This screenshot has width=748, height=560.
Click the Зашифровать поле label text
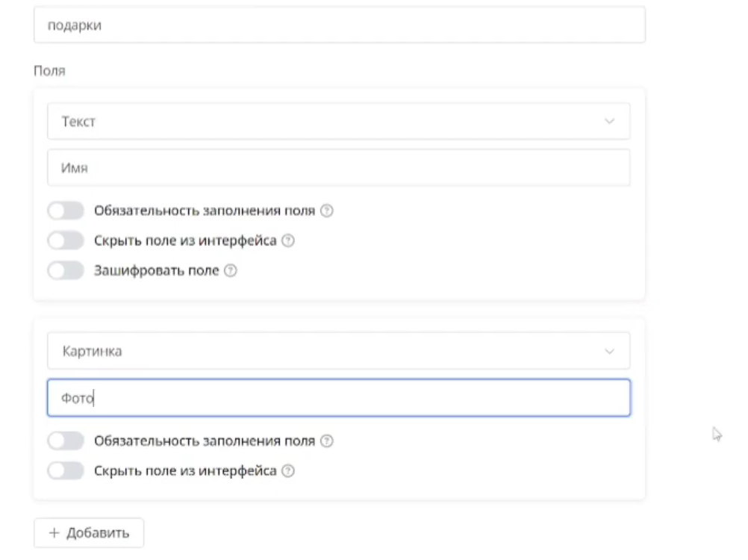(156, 271)
